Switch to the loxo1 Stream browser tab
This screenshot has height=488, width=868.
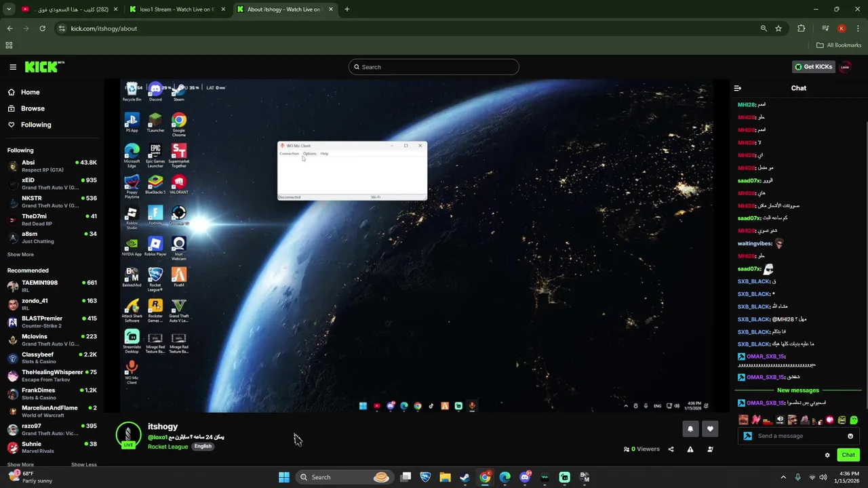point(178,9)
